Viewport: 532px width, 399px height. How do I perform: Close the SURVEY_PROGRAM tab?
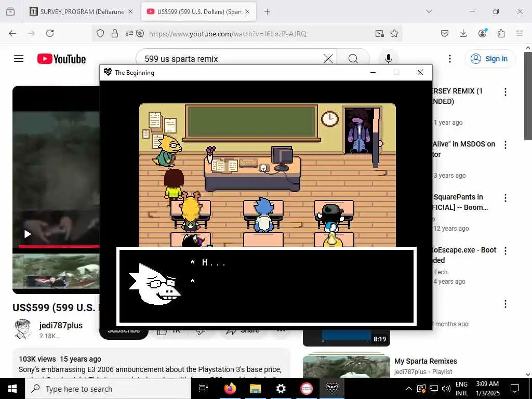coord(130,11)
